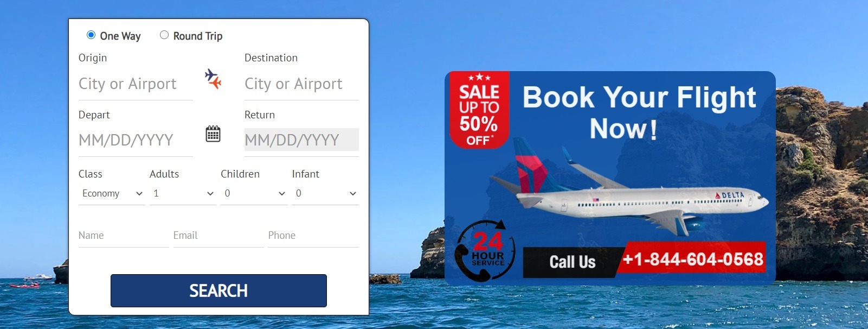
Task: Select the Round Trip radio button
Action: tap(164, 35)
